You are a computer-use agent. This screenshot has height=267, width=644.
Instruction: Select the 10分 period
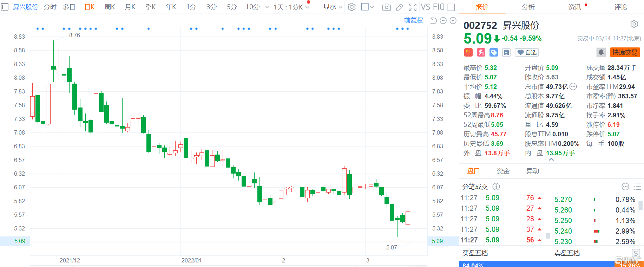point(252,7)
